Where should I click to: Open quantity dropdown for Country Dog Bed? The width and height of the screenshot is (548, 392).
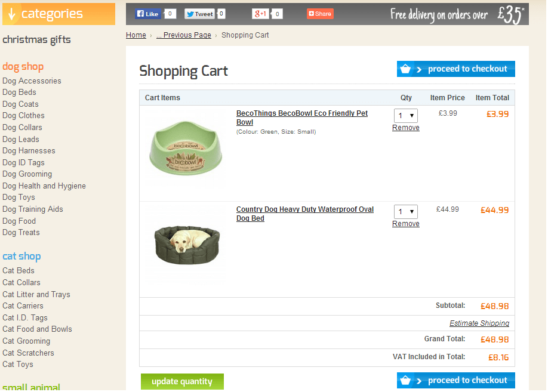(405, 211)
